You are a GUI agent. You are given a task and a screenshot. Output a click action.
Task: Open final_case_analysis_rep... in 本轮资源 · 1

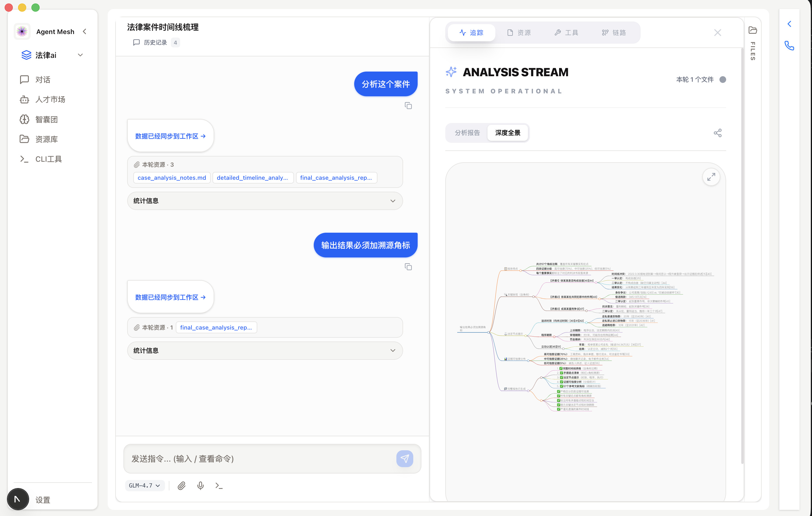[216, 327]
